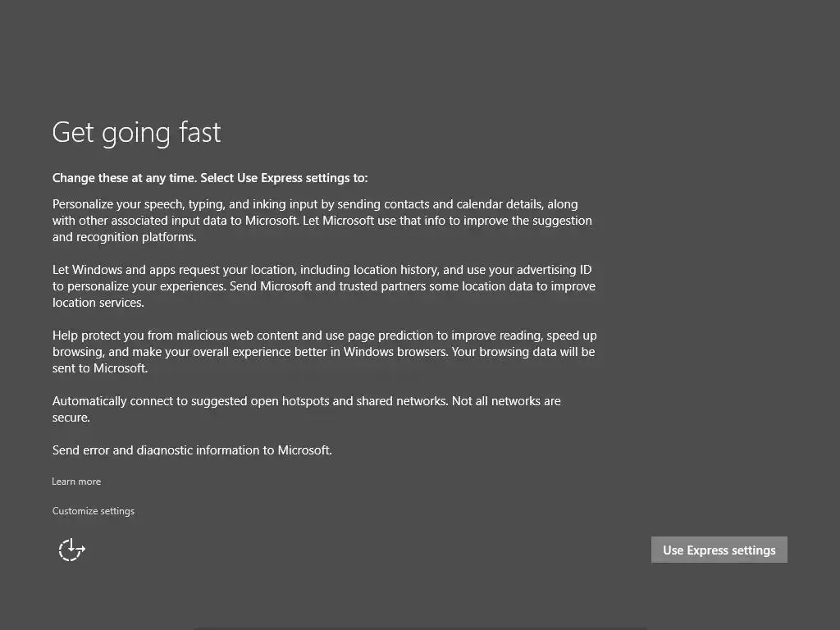The height and width of the screenshot is (630, 840).
Task: Click the bold 'Change these at any time' line
Action: 210,178
